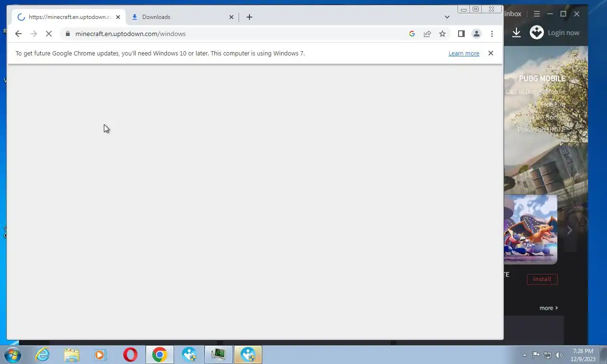Advance banner with right chevron in background app window
Screen dimensions: 607x364
570,230
